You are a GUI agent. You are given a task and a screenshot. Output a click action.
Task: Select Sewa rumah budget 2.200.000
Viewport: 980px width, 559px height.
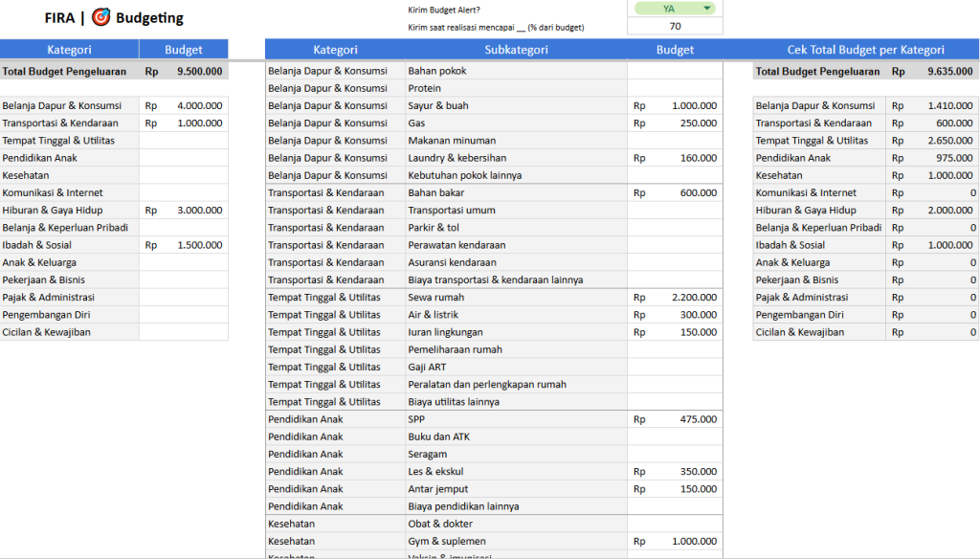coord(675,297)
